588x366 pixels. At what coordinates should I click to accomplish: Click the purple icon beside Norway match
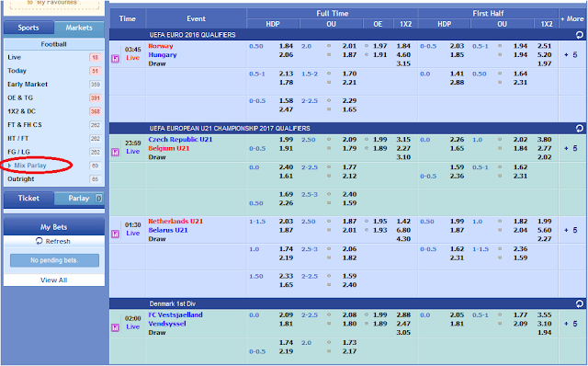click(115, 59)
